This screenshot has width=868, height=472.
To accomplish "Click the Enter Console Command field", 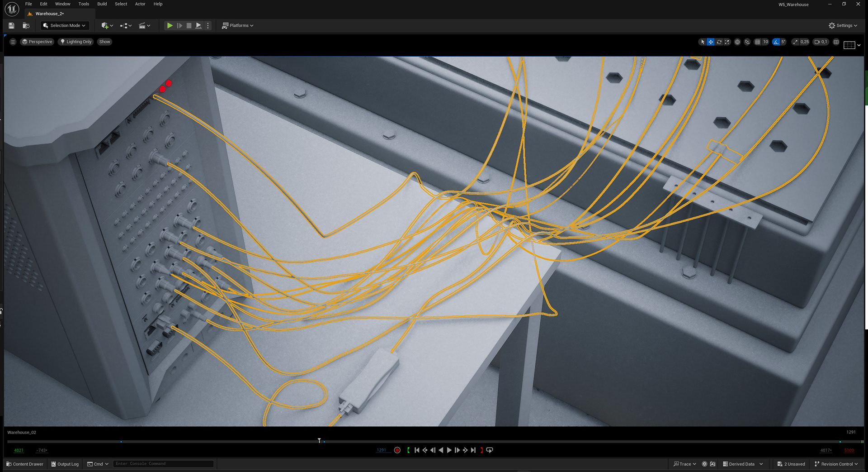I will [x=163, y=464].
